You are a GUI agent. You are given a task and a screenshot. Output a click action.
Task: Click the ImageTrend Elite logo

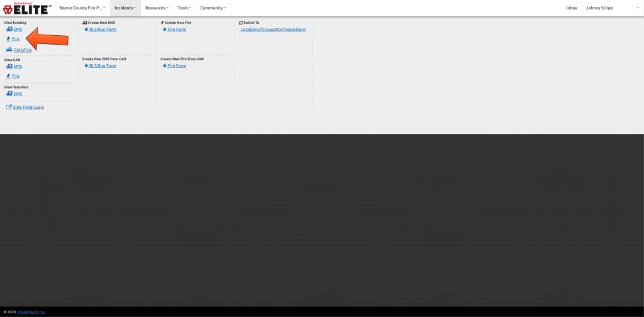27,8
